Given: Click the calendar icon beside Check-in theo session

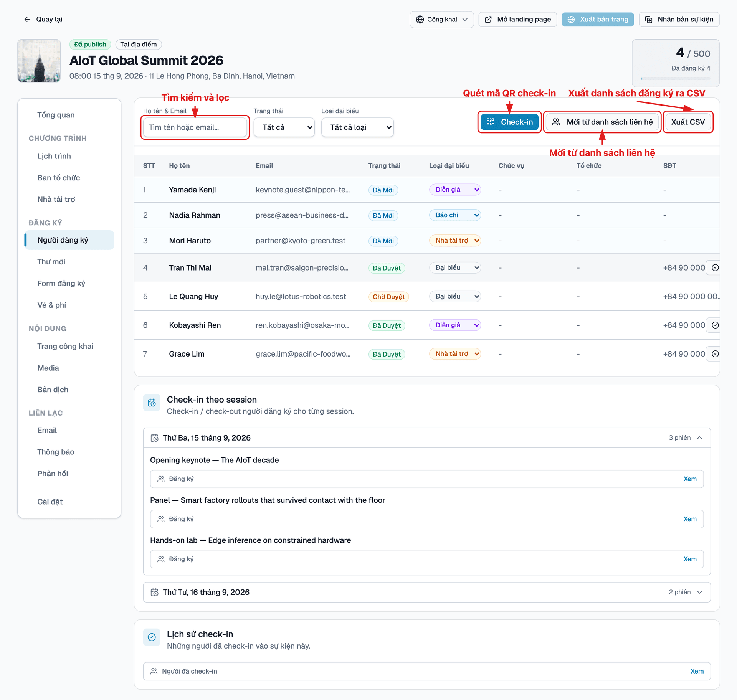Looking at the screenshot, I should point(152,403).
